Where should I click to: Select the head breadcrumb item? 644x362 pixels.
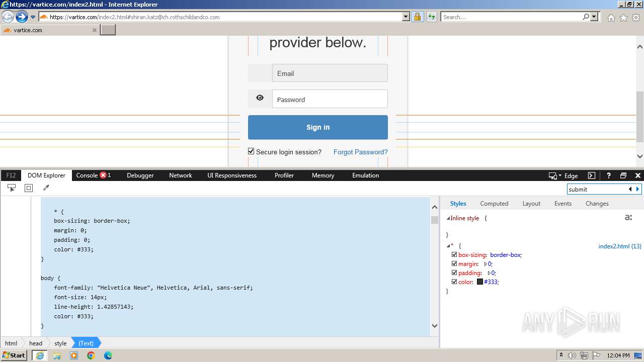point(36,343)
